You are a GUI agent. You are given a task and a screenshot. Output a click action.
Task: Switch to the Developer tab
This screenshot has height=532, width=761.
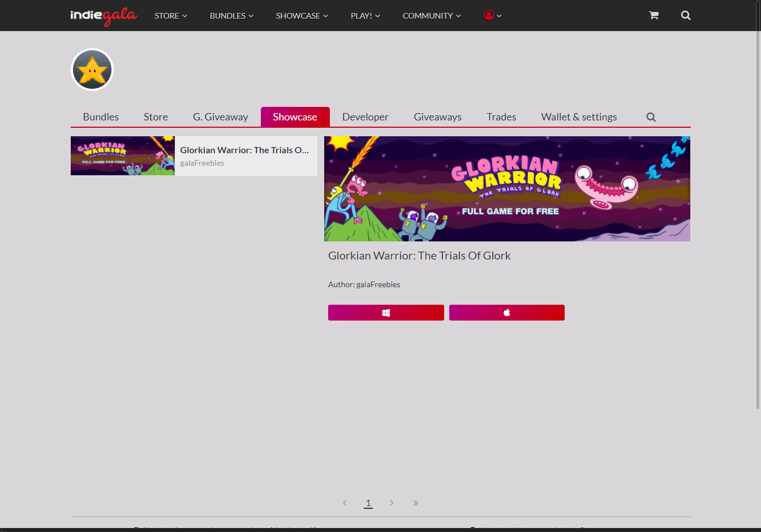coord(366,117)
